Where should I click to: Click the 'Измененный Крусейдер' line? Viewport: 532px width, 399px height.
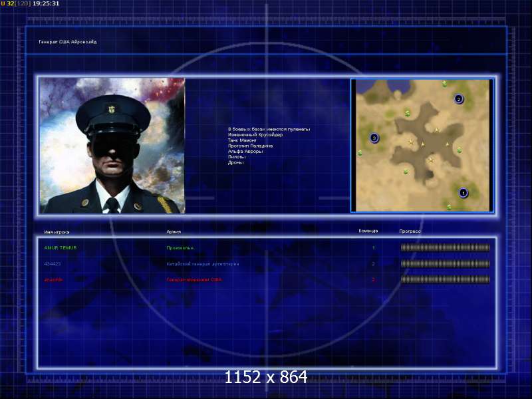tap(255, 135)
